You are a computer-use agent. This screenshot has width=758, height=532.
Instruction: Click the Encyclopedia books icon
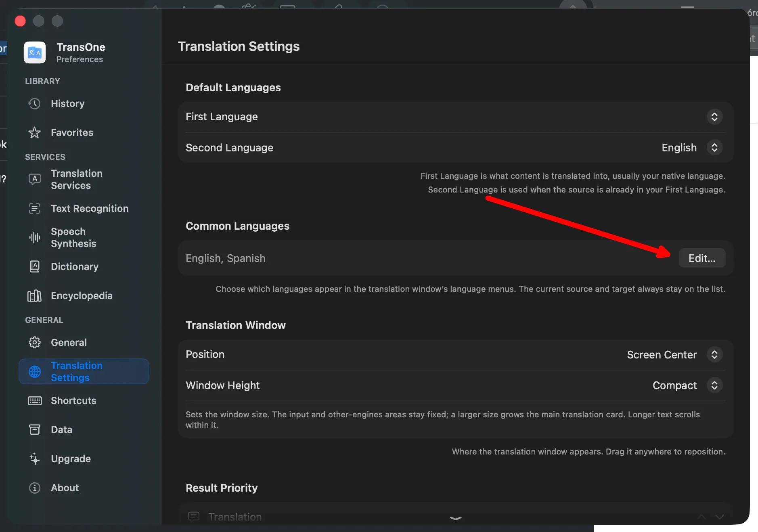point(35,296)
